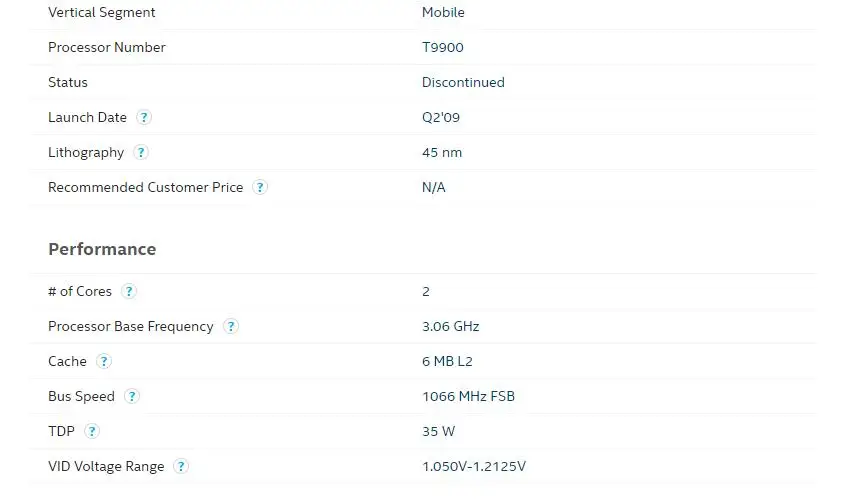Click the TDP question mark icon
The image size is (845, 499).
click(92, 432)
